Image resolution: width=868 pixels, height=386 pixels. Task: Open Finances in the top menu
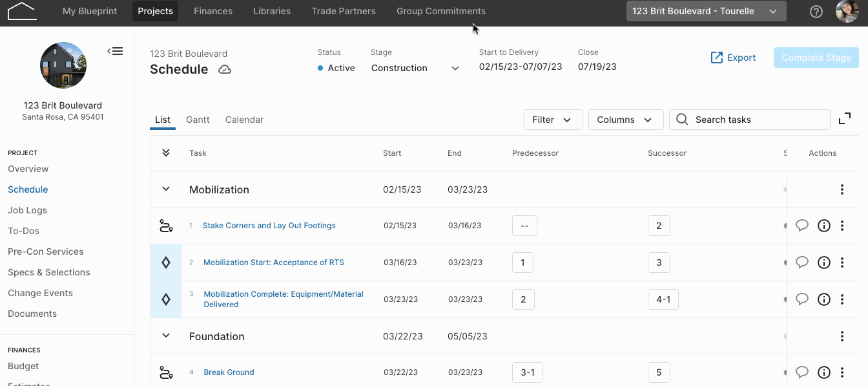pos(213,11)
